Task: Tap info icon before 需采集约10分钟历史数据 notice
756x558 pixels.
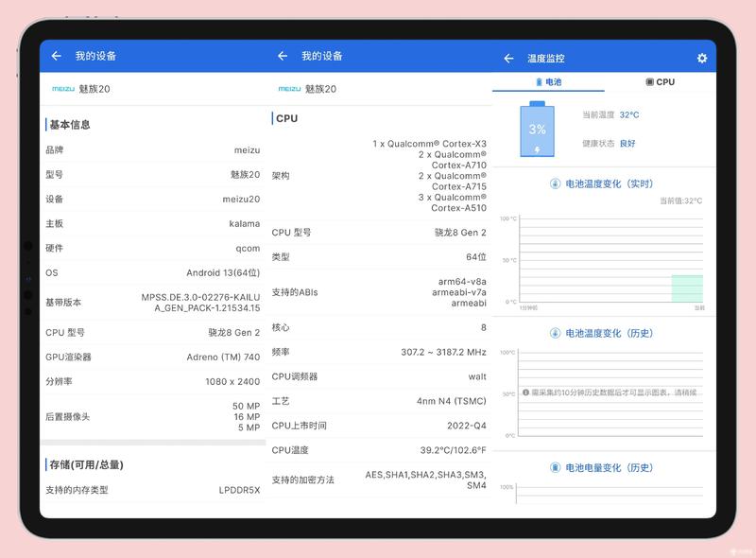Action: coord(525,392)
